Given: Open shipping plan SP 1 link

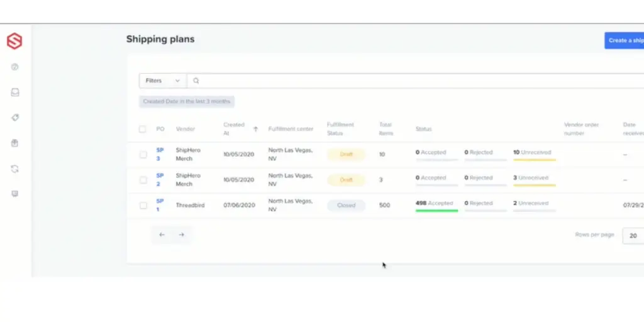Looking at the screenshot, I should coord(160,206).
